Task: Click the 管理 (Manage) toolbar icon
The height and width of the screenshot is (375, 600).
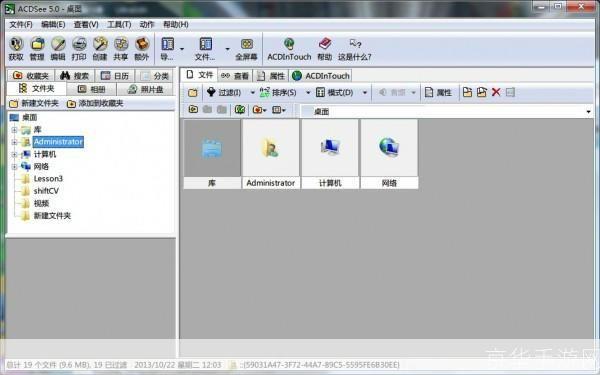Action: [37, 49]
